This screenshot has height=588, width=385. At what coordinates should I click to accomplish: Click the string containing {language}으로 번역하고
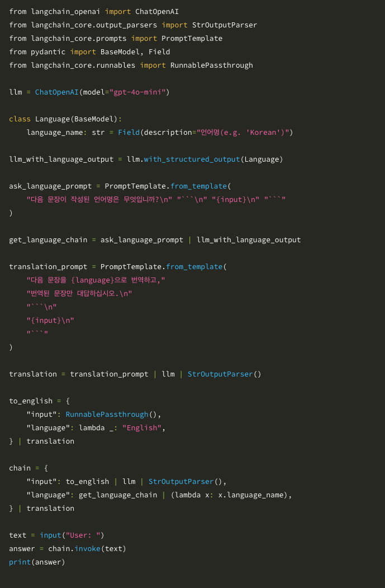(x=96, y=280)
